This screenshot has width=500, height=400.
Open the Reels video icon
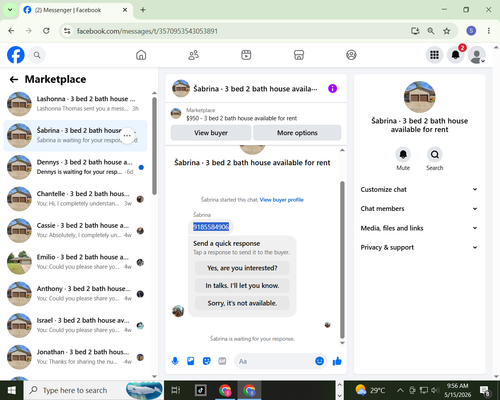[246, 55]
